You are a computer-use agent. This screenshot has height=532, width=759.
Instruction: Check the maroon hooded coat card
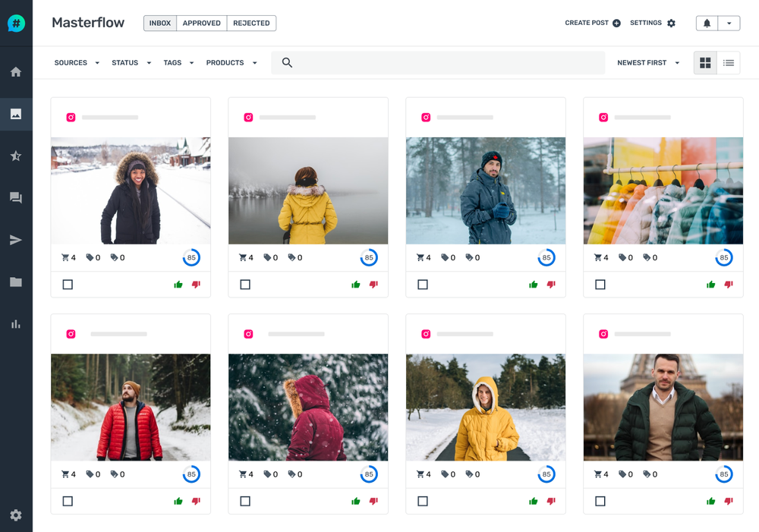245,501
